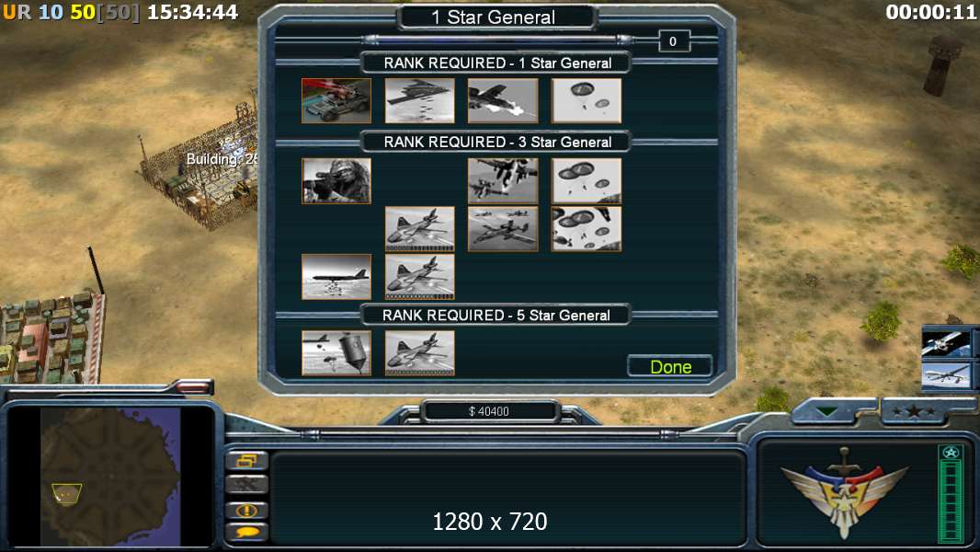Click the minimap radar view

coord(110,477)
